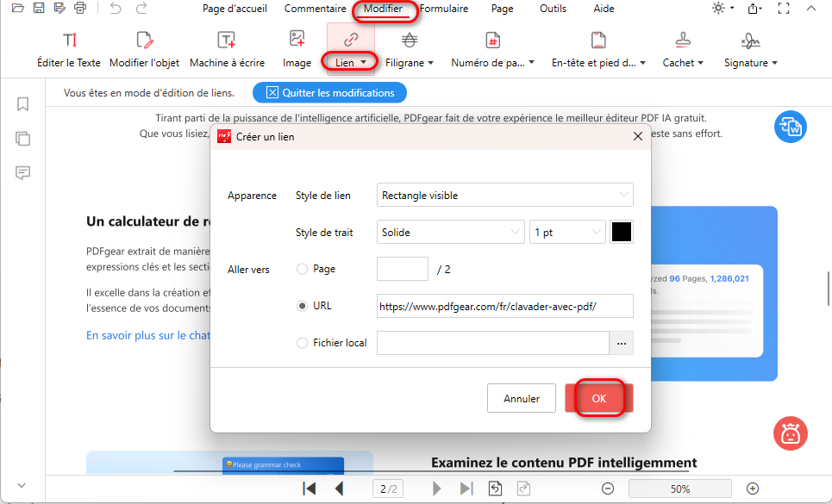Viewport: 832px width, 504px height.
Task: Expand sidebar chevron at bottom left
Action: tap(22, 485)
